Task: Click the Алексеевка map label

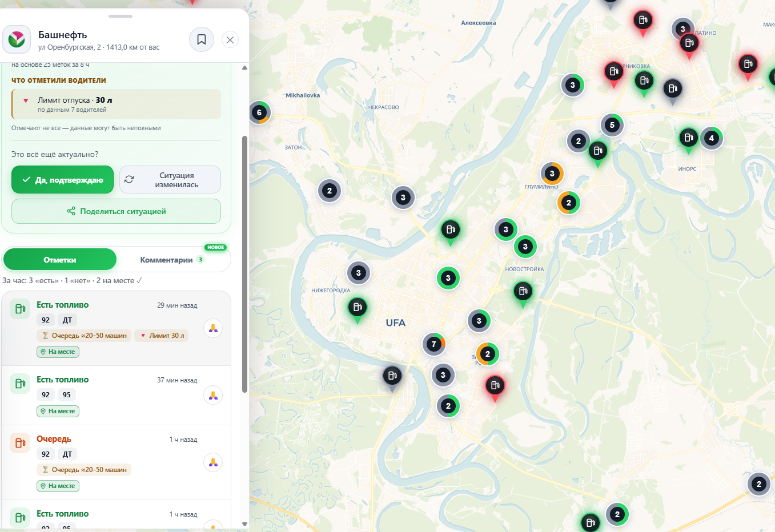Action: pyautogui.click(x=479, y=23)
